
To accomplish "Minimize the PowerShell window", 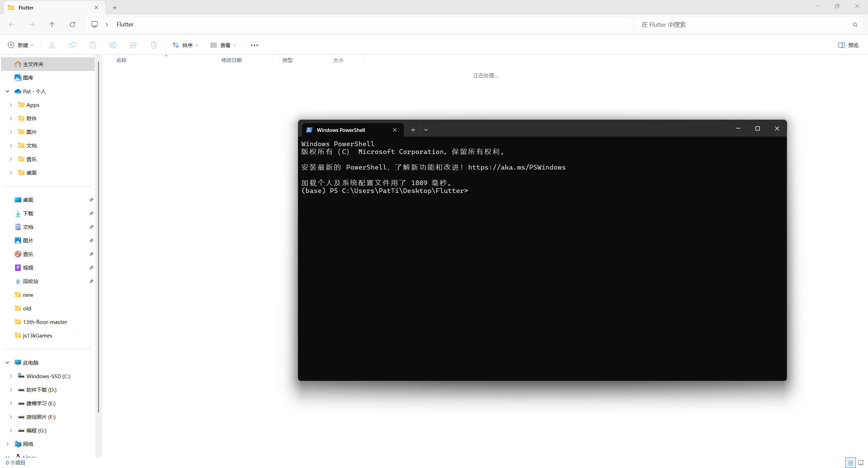I will click(738, 129).
